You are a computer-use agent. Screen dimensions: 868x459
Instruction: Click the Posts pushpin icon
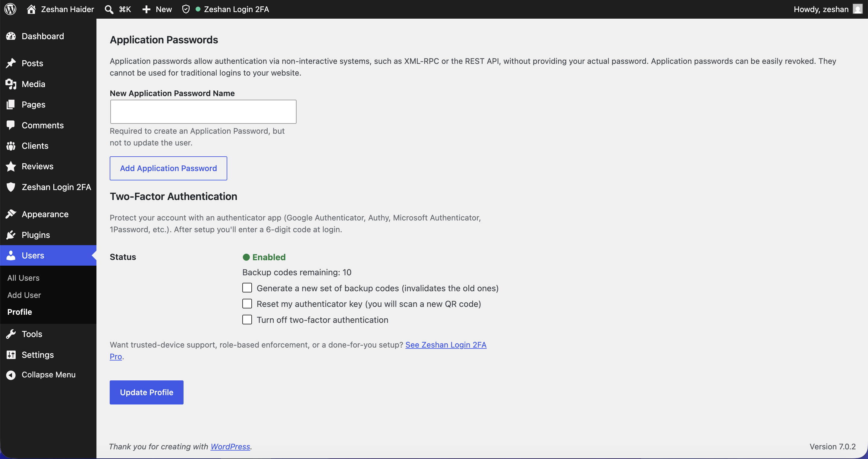click(x=11, y=63)
